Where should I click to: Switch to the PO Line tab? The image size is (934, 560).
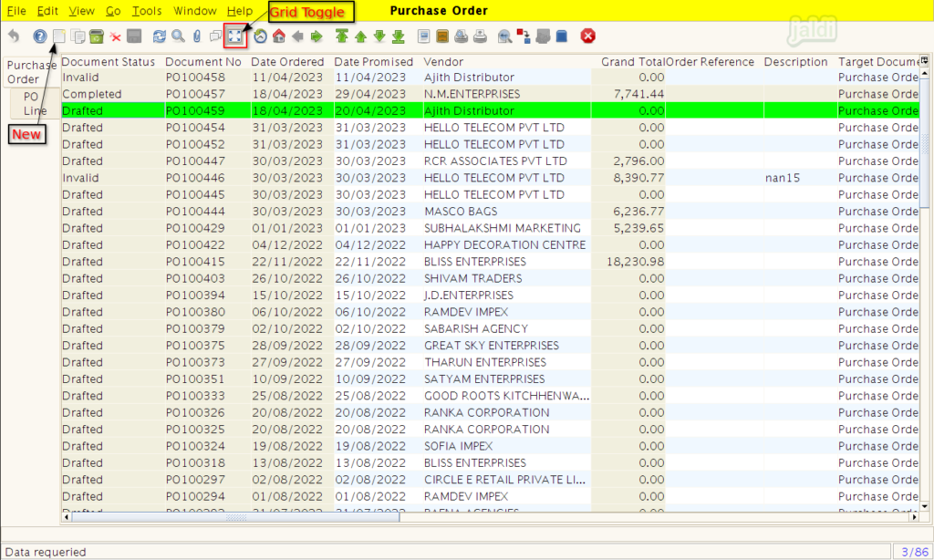(x=35, y=104)
